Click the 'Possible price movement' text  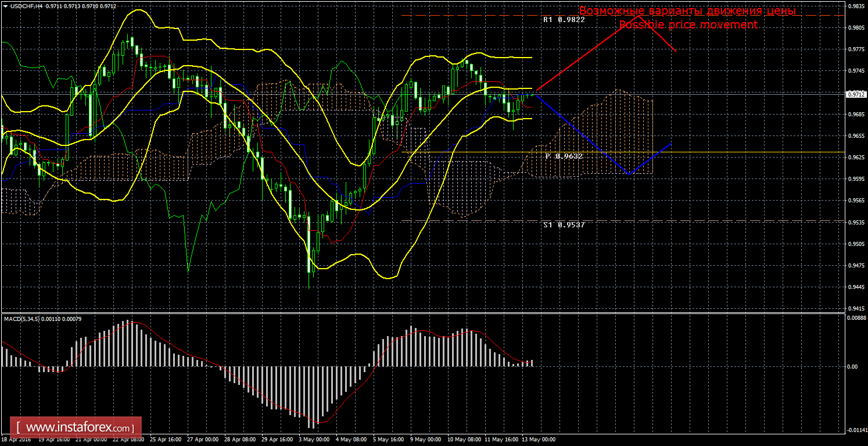tap(688, 24)
